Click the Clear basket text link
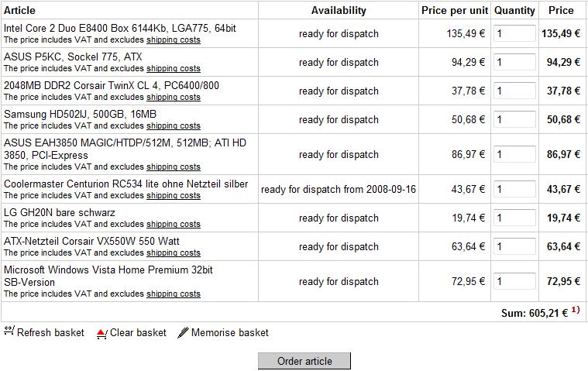The image size is (588, 371). (x=138, y=332)
